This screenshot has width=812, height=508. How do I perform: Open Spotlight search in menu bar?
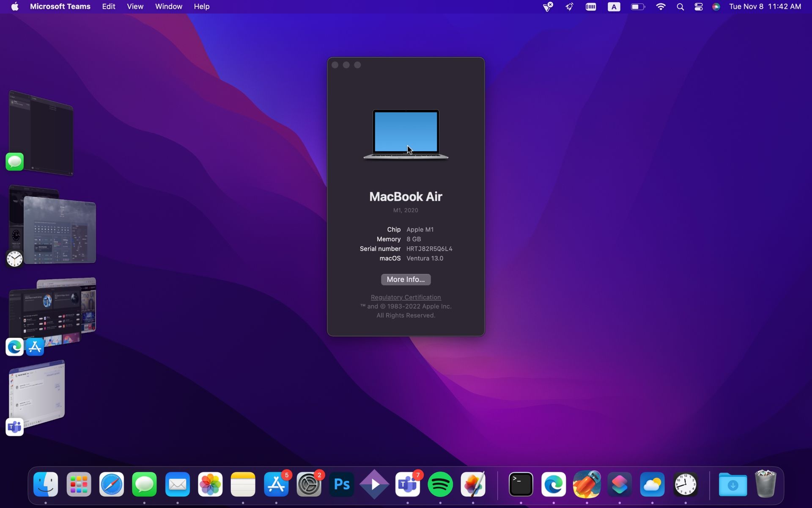680,7
